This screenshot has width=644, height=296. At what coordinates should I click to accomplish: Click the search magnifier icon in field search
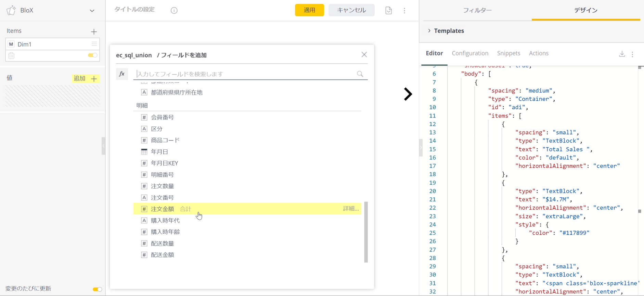click(360, 74)
